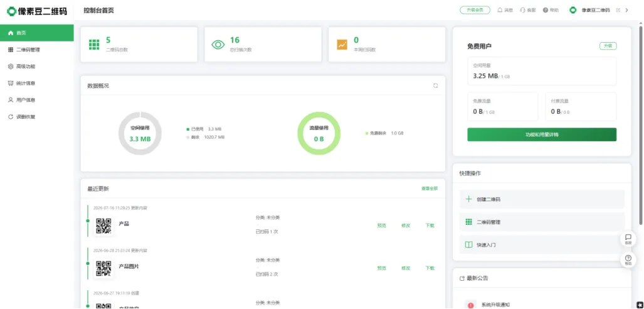Click the floating 帮助 question button

[628, 259]
